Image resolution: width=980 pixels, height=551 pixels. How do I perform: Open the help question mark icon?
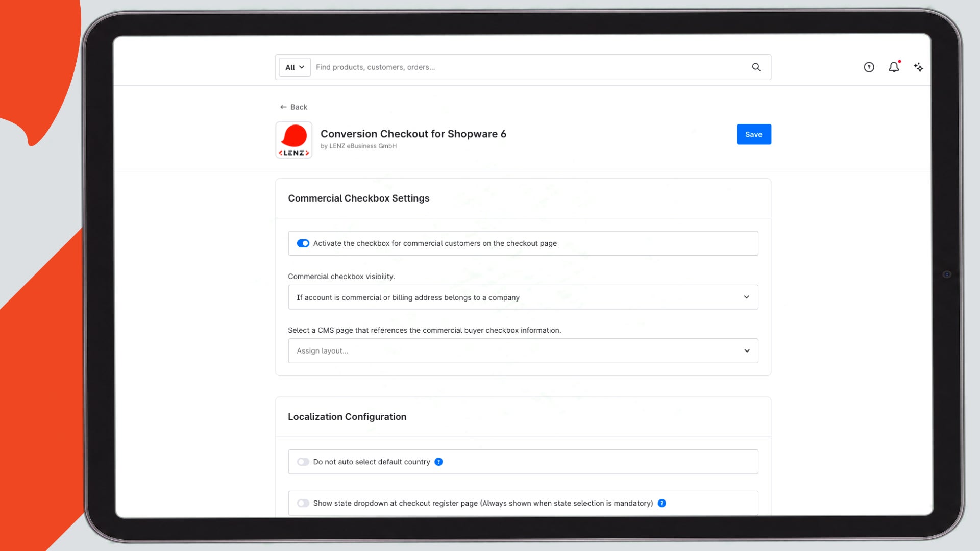(x=869, y=67)
